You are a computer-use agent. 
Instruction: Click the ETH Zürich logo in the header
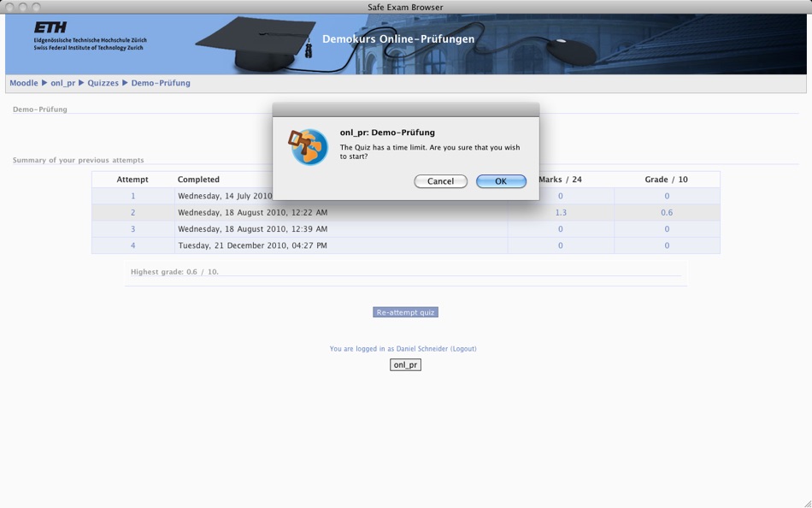tap(90, 36)
